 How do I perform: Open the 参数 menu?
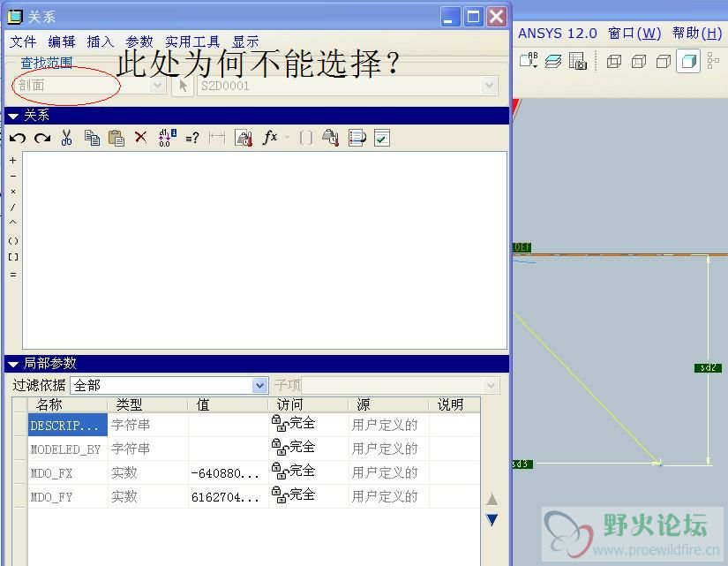click(x=139, y=42)
